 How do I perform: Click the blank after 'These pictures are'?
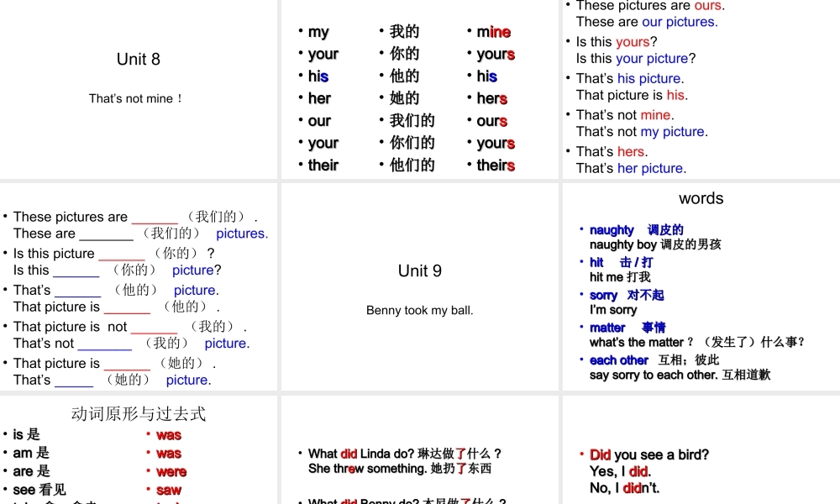coord(155,218)
